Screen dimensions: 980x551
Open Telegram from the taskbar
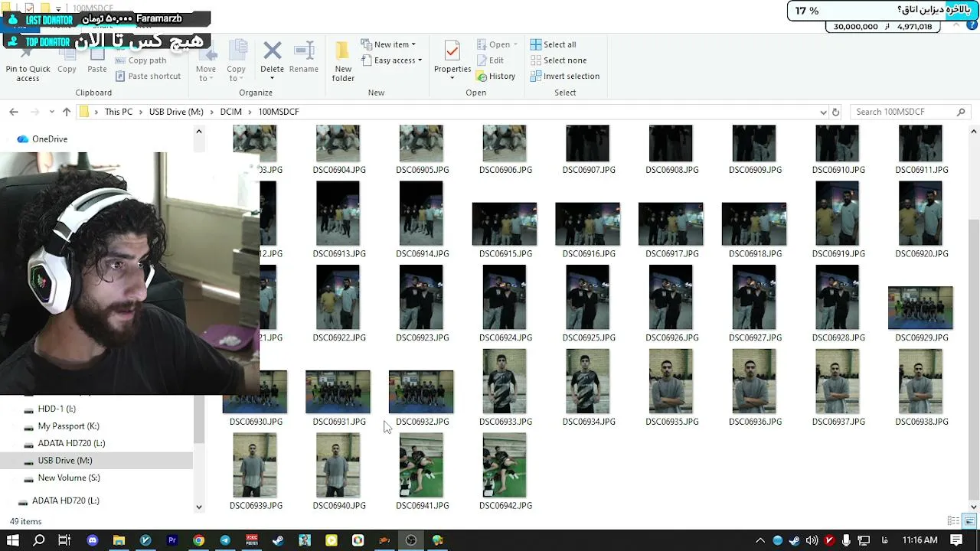(225, 540)
